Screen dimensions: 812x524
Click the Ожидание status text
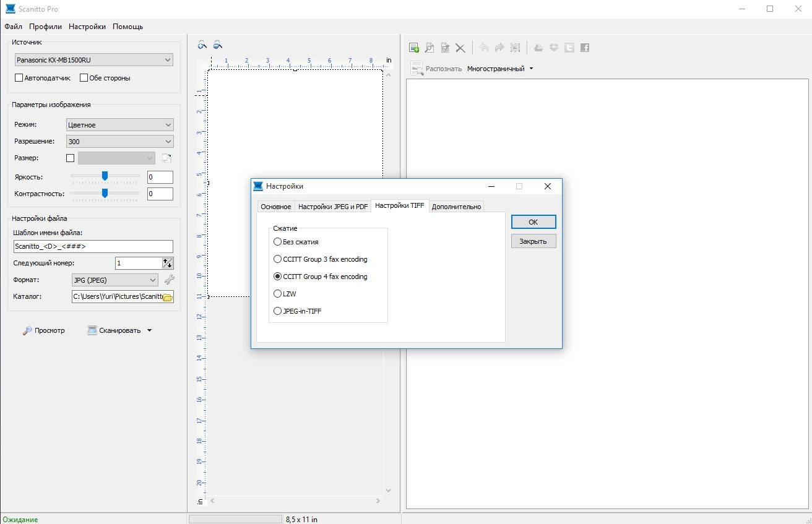20,519
